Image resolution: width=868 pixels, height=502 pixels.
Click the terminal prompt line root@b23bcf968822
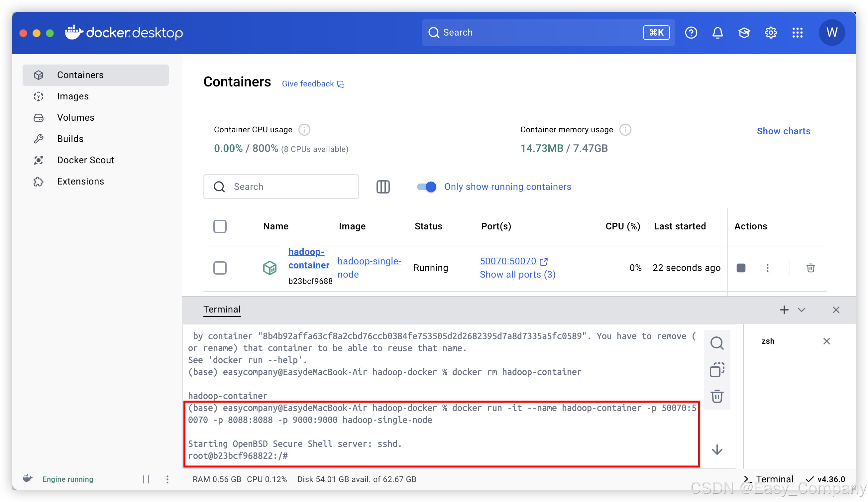pyautogui.click(x=238, y=455)
